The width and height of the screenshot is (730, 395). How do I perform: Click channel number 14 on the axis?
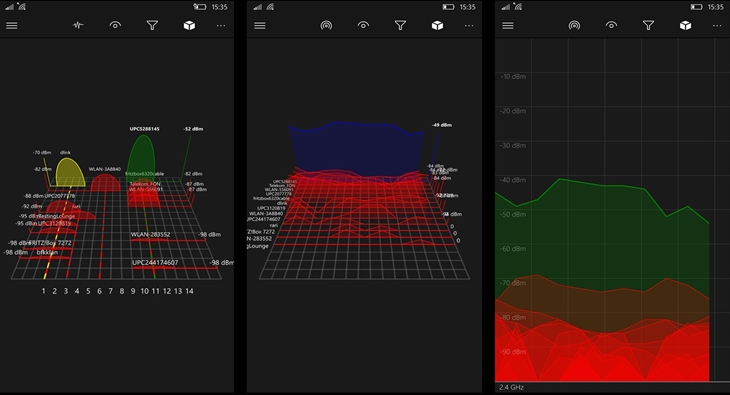click(x=189, y=291)
